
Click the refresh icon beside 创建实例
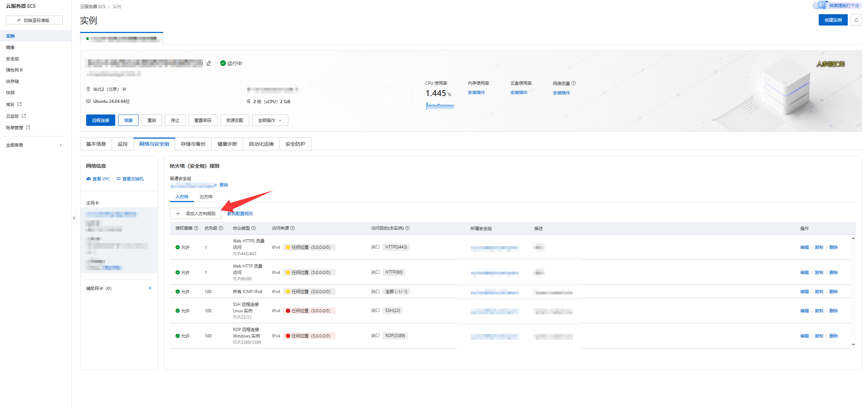856,20
